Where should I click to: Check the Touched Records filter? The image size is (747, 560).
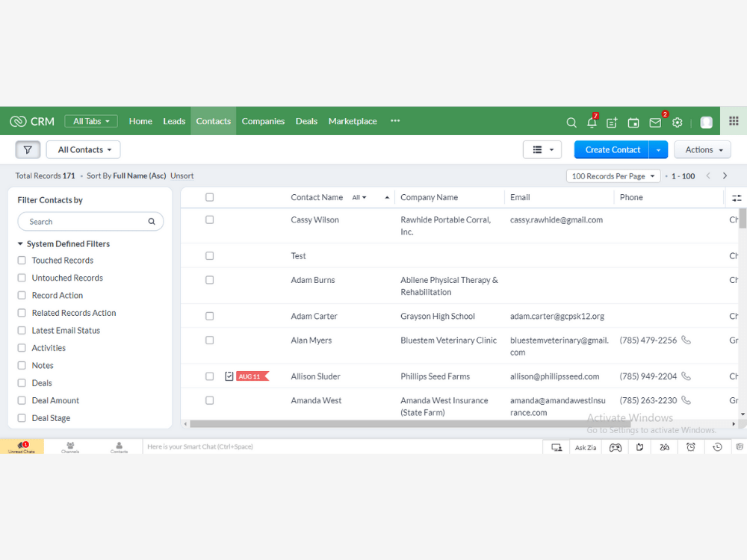click(22, 260)
